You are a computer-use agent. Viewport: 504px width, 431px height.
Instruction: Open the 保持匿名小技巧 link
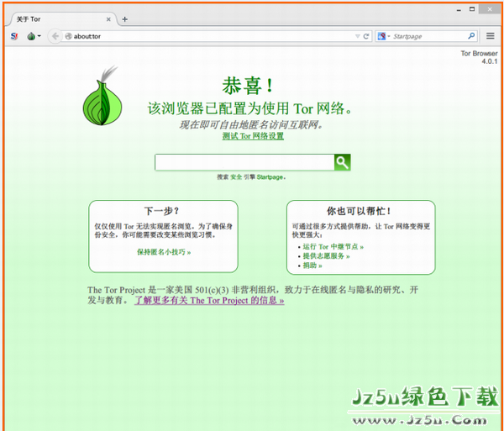tap(164, 252)
